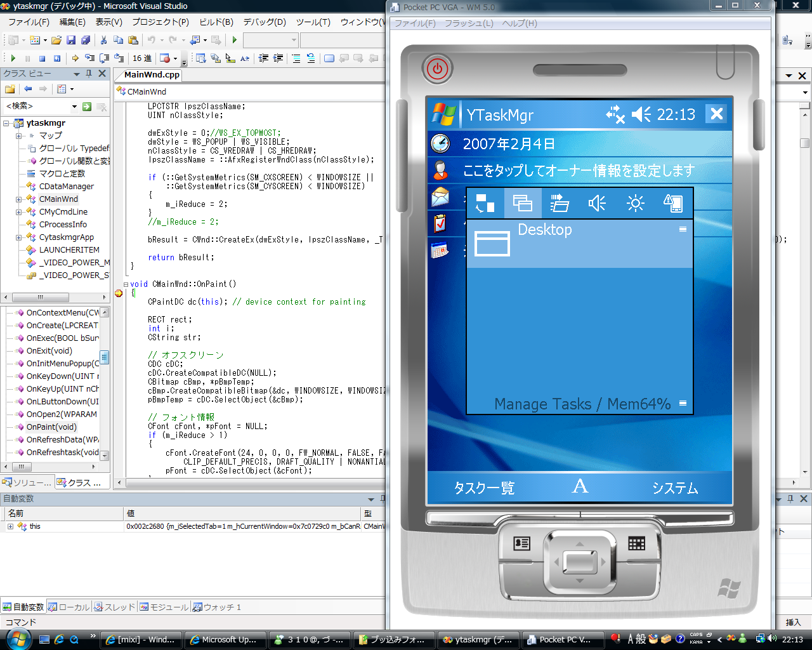Click the Save icon in the toolbar
The image size is (812, 650).
coord(71,40)
